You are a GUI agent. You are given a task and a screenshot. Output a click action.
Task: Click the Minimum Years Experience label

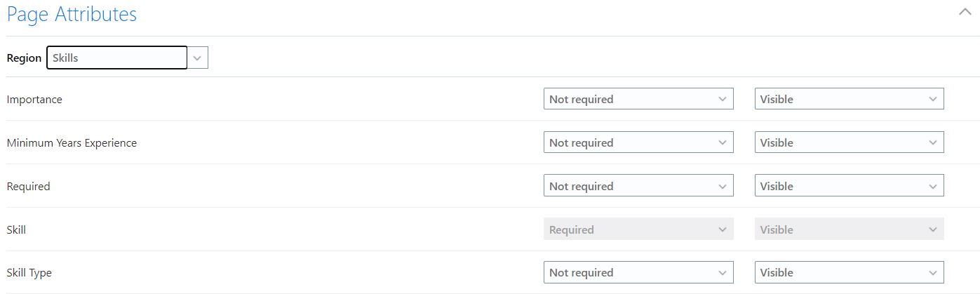[x=72, y=143]
